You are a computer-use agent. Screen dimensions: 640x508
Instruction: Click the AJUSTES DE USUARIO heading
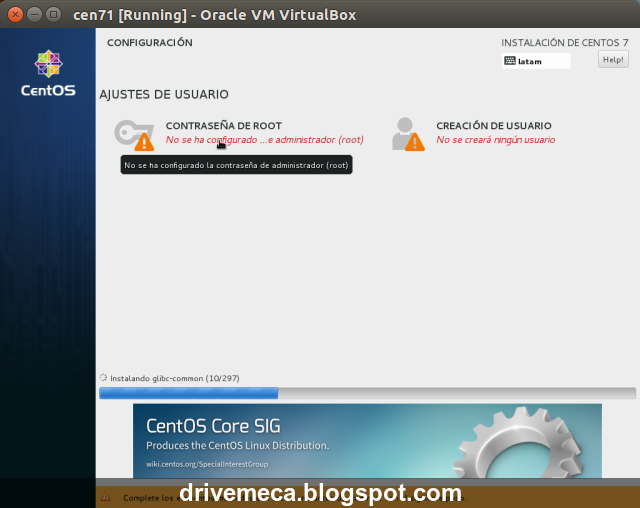point(164,94)
